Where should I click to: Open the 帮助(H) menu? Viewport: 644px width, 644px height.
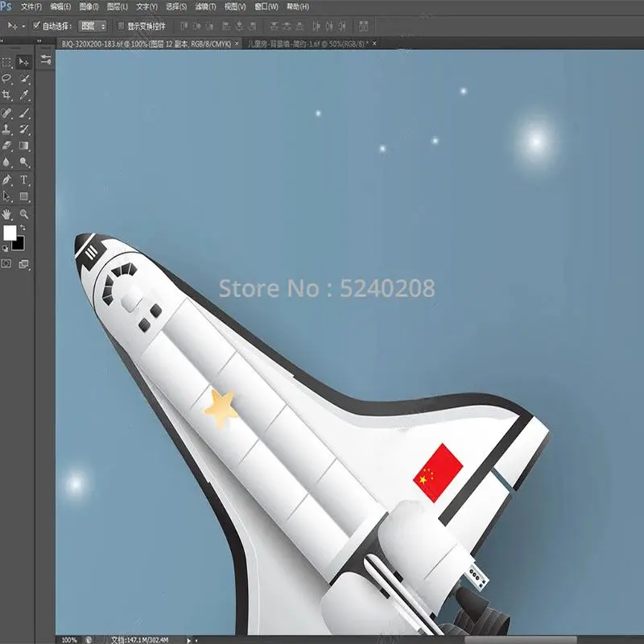click(298, 6)
